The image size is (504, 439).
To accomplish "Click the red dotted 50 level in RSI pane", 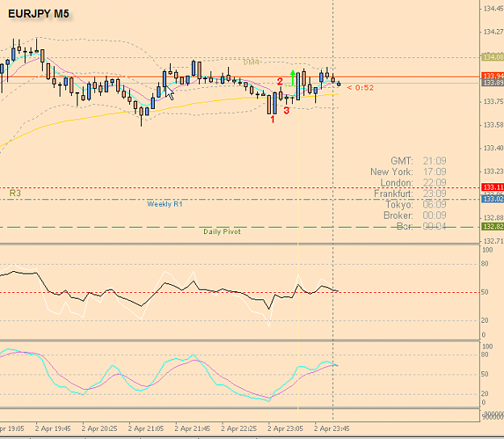I will tap(240, 293).
